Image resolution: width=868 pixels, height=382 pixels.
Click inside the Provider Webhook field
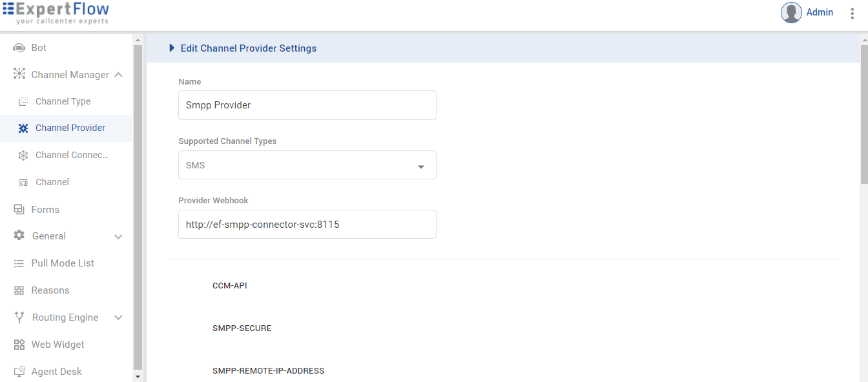click(307, 224)
